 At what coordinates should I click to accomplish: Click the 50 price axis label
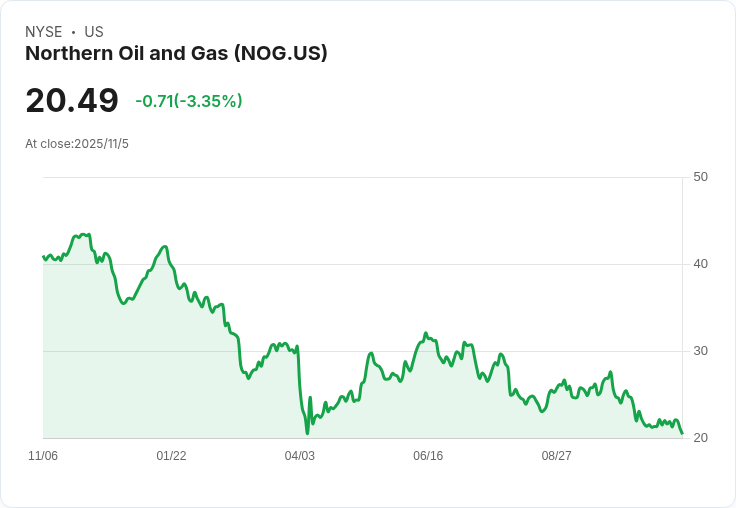700,177
